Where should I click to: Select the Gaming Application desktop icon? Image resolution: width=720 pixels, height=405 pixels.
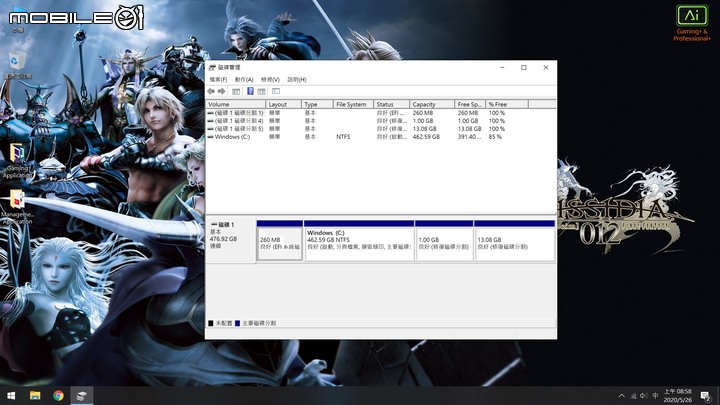pyautogui.click(x=17, y=161)
